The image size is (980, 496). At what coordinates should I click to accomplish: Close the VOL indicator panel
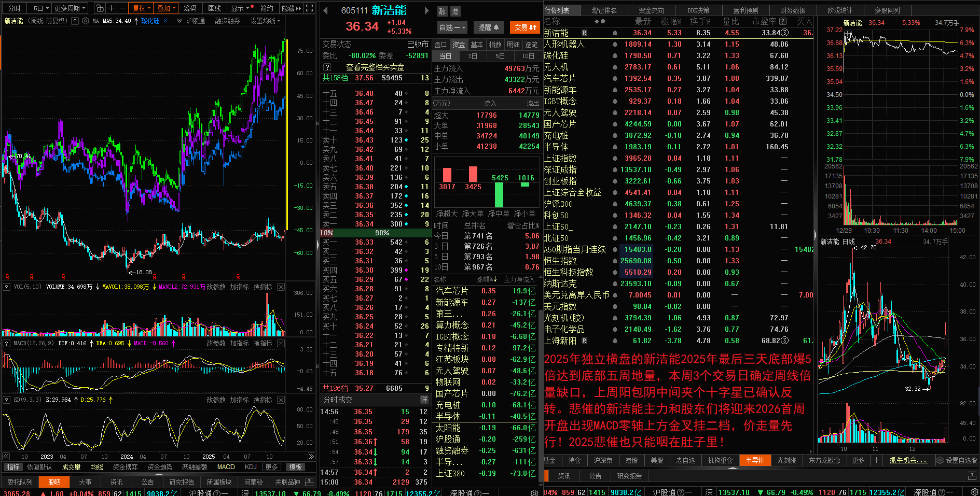(281, 287)
